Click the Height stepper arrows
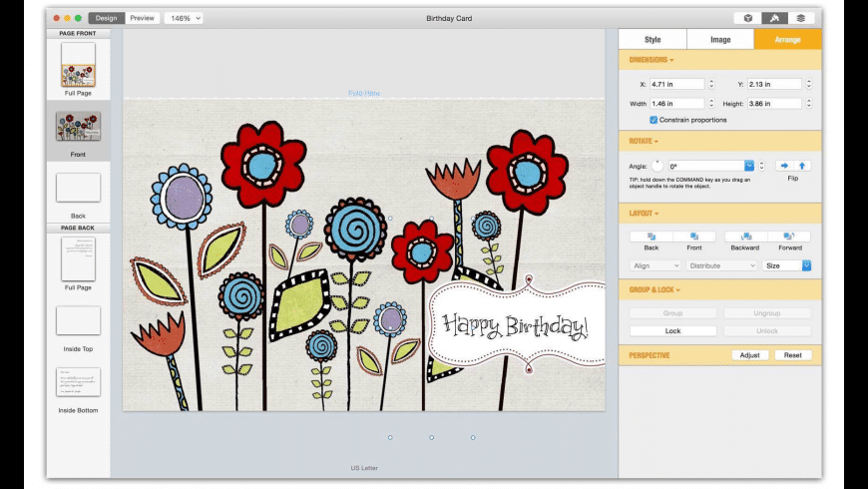The height and width of the screenshot is (489, 868). click(x=809, y=104)
